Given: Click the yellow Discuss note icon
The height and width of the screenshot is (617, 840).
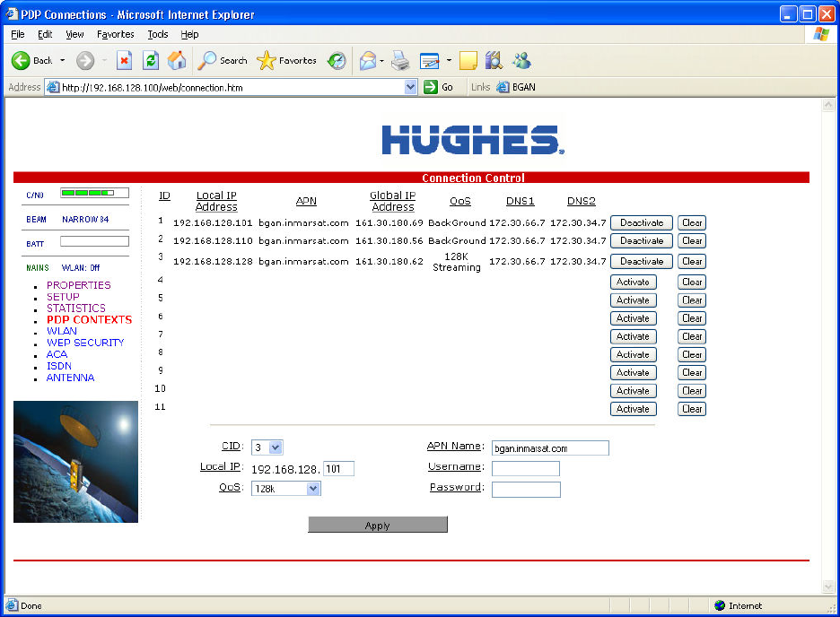Looking at the screenshot, I should 468,60.
